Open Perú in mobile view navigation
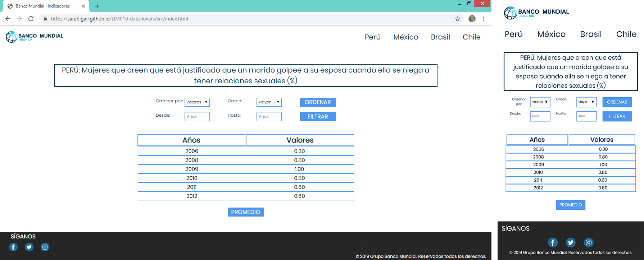 tap(514, 34)
